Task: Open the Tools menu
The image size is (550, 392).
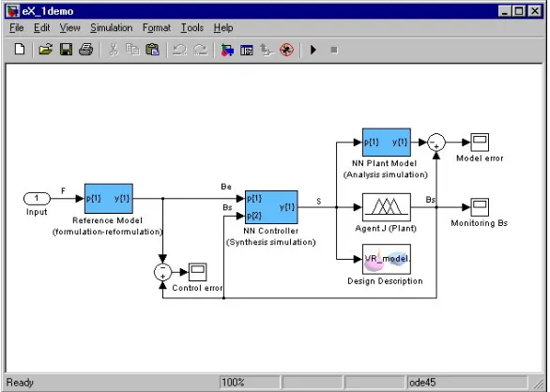Action: pyautogui.click(x=191, y=28)
